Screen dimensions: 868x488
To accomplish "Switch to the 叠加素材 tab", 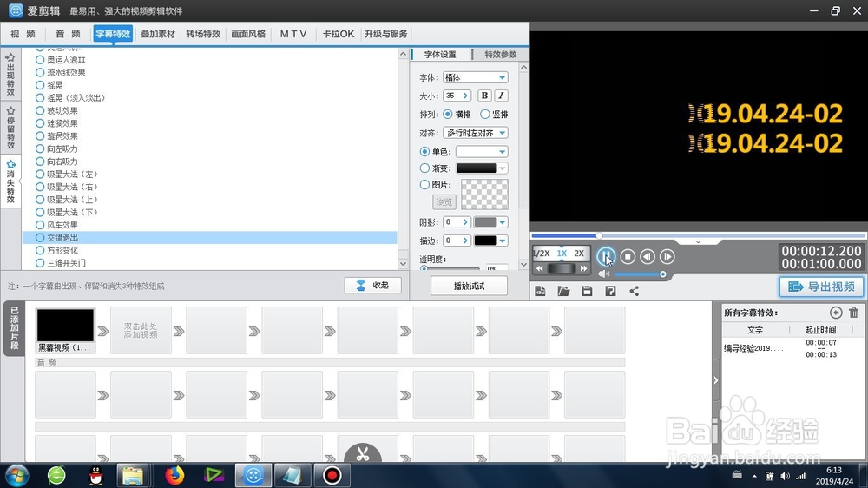I will [158, 34].
